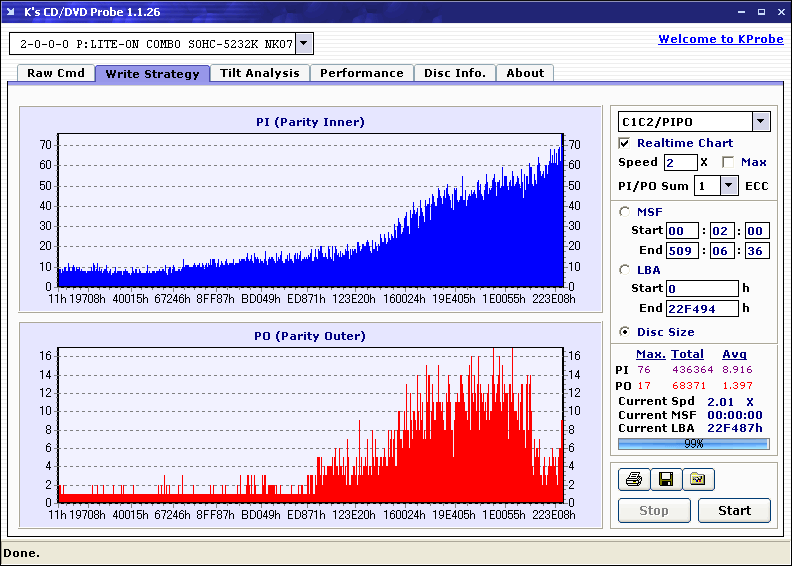
Task: Click the Done. status bar text
Action: [21, 553]
